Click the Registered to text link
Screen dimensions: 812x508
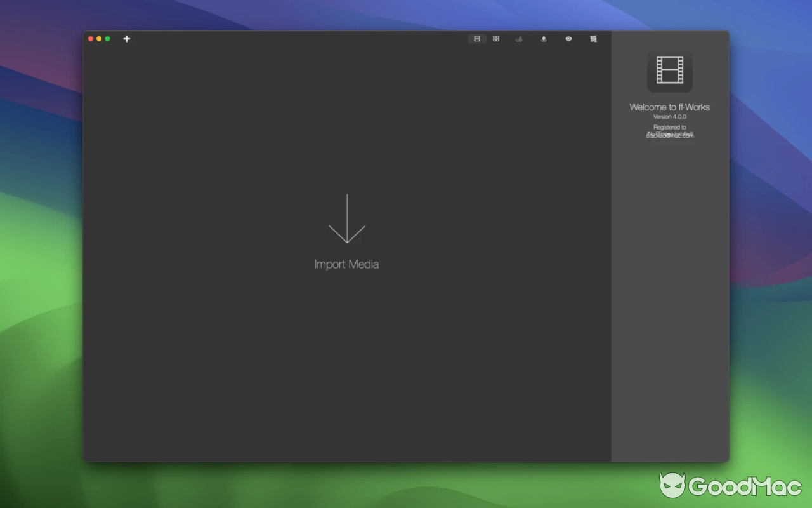[669, 127]
